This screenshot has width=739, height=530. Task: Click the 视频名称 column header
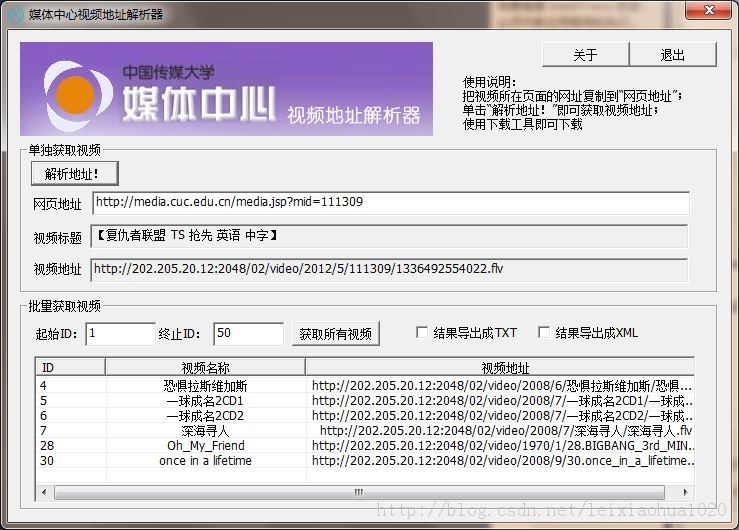(205, 367)
